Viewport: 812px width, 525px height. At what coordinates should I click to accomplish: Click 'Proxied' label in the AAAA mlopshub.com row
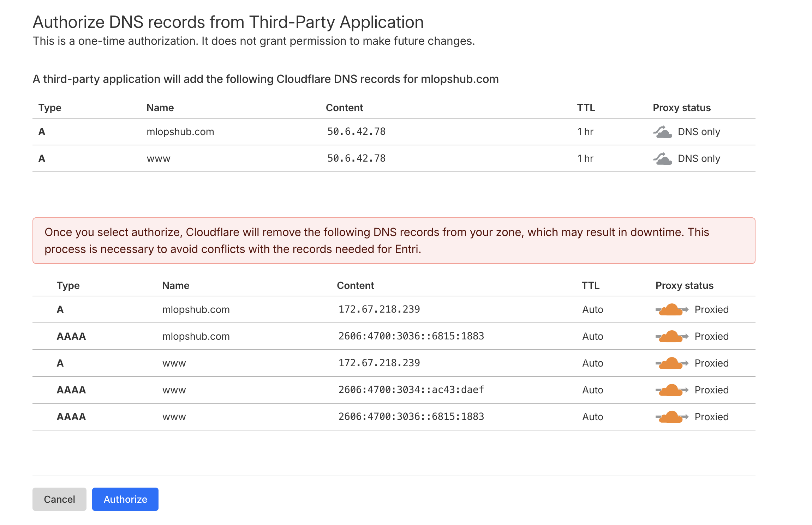coord(711,336)
